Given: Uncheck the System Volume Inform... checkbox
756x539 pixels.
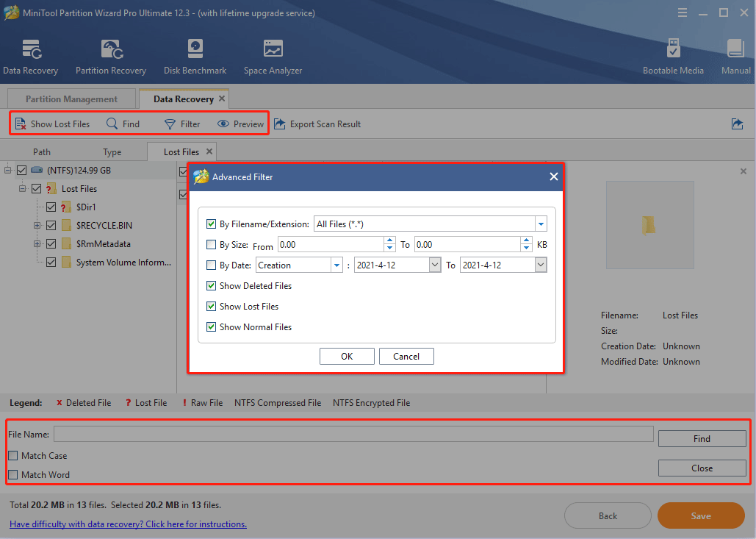Looking at the screenshot, I should pos(51,262).
